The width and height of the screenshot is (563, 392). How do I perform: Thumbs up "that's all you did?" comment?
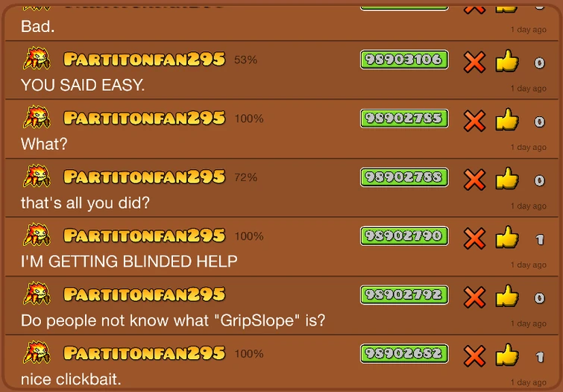click(x=507, y=178)
